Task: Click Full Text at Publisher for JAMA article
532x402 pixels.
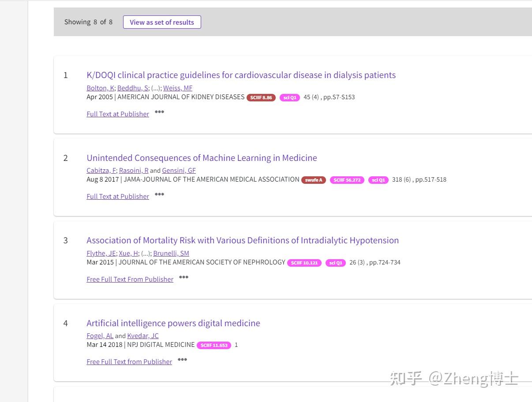Action: click(x=118, y=196)
